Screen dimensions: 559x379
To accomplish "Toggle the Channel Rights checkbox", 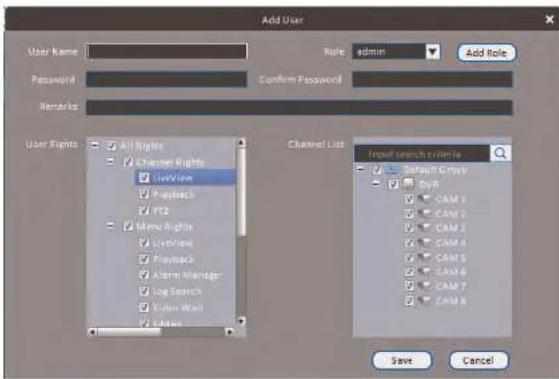I will (x=128, y=162).
